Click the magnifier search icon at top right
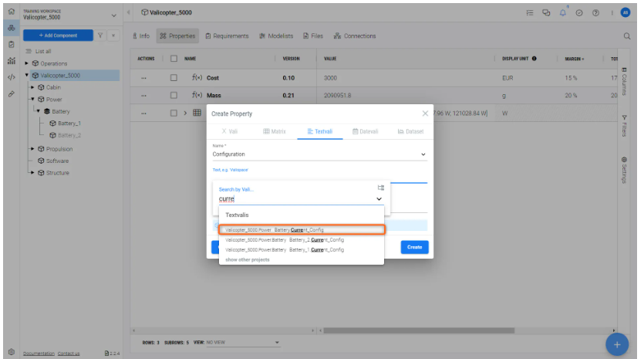Screen dimensions: 644x359 tap(626, 36)
